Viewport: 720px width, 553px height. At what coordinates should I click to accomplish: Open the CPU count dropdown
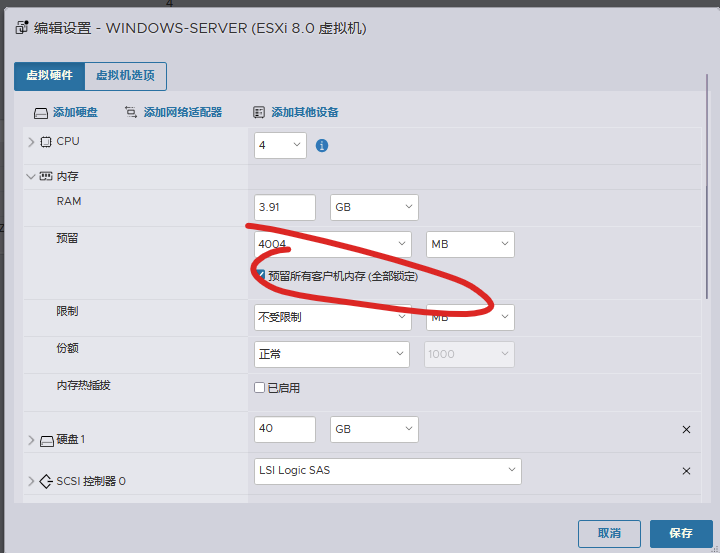pos(280,146)
